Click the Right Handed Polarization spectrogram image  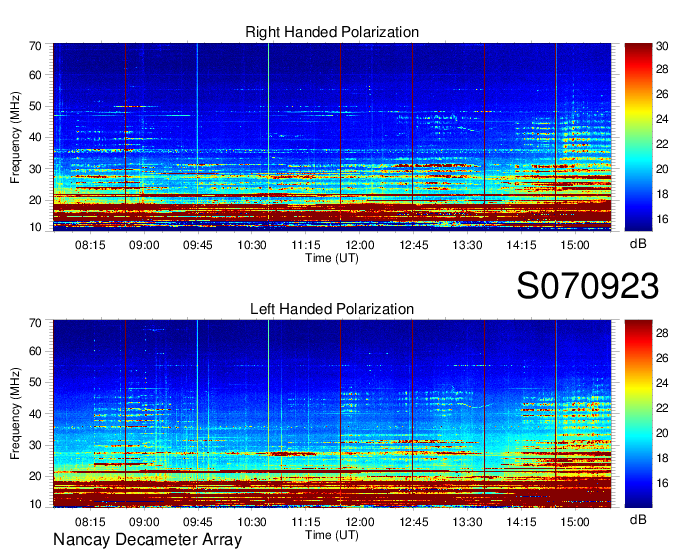(x=332, y=137)
